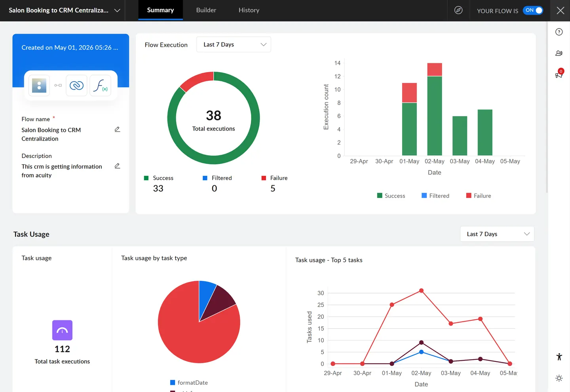Toggle the light theme sun icon

pyautogui.click(x=559, y=378)
